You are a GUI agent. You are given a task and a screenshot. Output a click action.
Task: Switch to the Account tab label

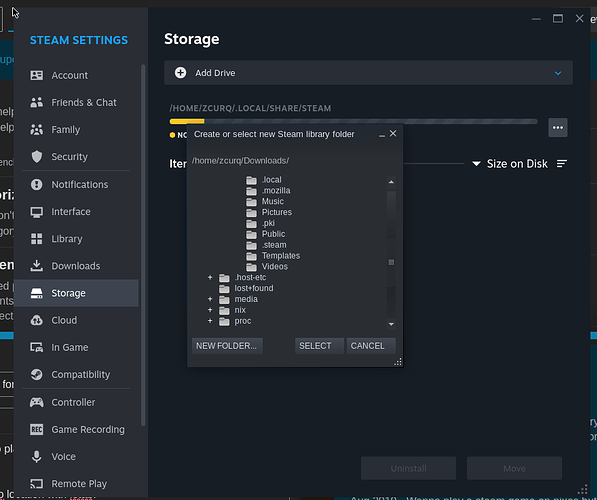70,75
